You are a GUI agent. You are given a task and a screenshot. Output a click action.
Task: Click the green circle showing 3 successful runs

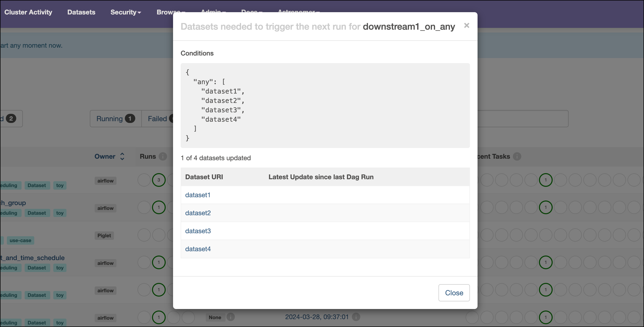click(x=159, y=180)
